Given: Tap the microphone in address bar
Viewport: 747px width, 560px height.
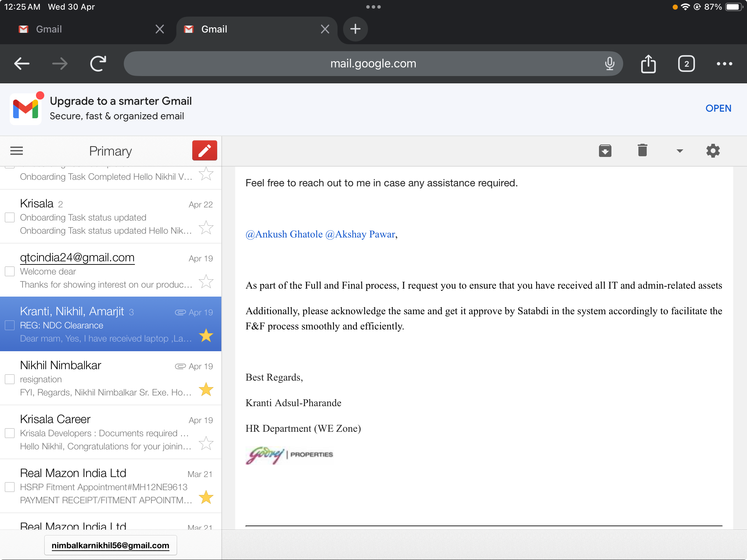Looking at the screenshot, I should point(610,64).
